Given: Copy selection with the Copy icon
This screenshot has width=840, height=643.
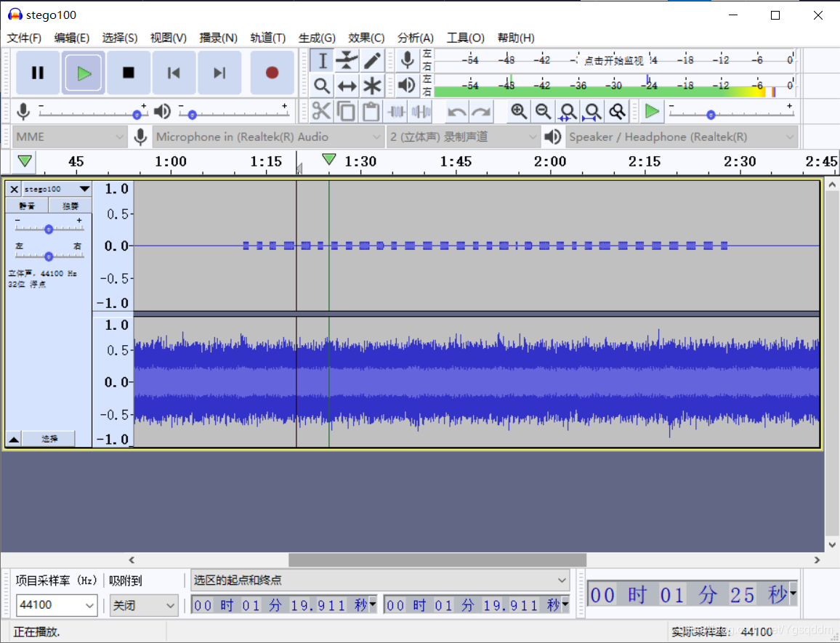Looking at the screenshot, I should click(346, 111).
